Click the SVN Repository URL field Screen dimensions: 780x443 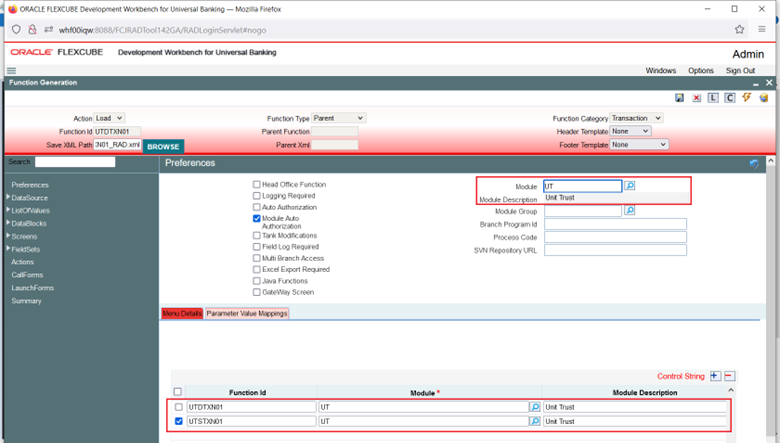click(615, 250)
